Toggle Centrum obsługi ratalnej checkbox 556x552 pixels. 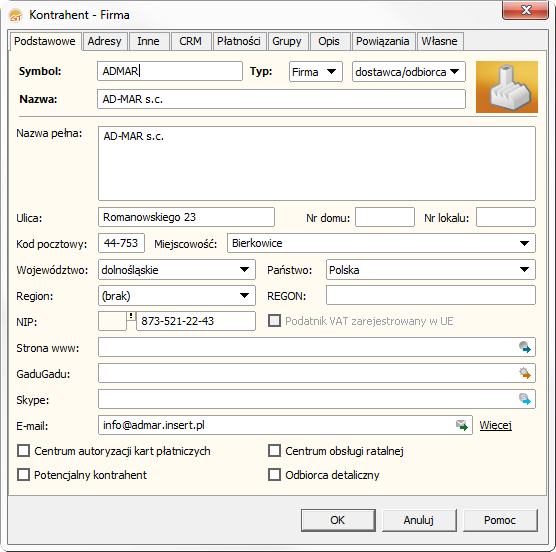click(274, 451)
